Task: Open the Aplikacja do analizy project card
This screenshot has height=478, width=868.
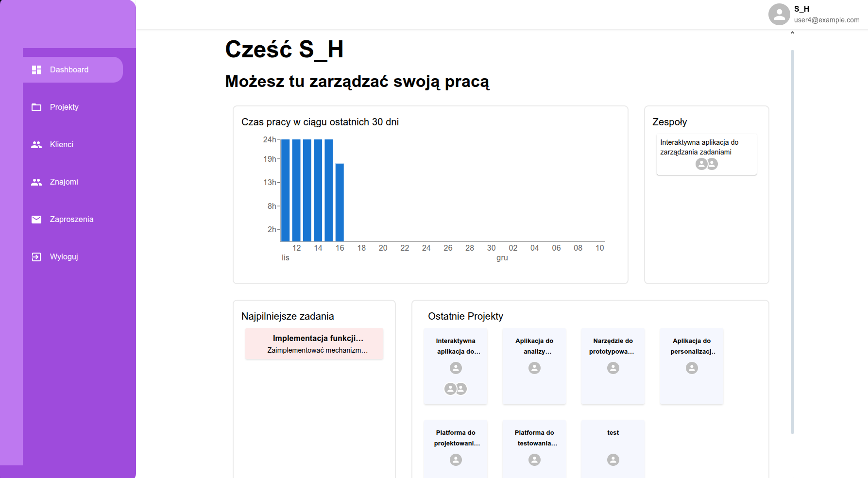Action: [534, 366]
